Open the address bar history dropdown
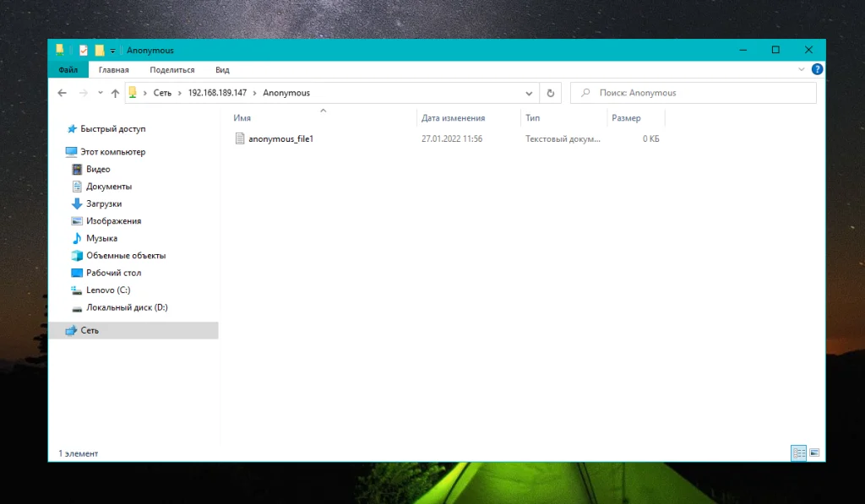Viewport: 865px width, 504px height. (x=529, y=93)
